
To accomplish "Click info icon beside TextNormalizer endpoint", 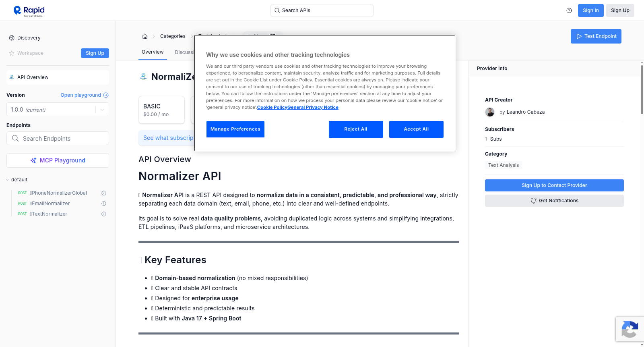I will pos(104,214).
